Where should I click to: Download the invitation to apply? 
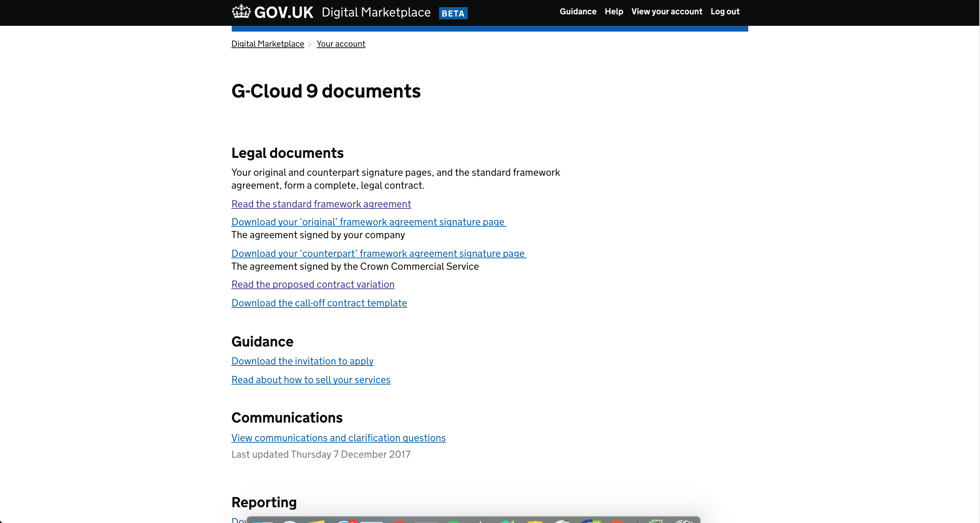point(303,361)
